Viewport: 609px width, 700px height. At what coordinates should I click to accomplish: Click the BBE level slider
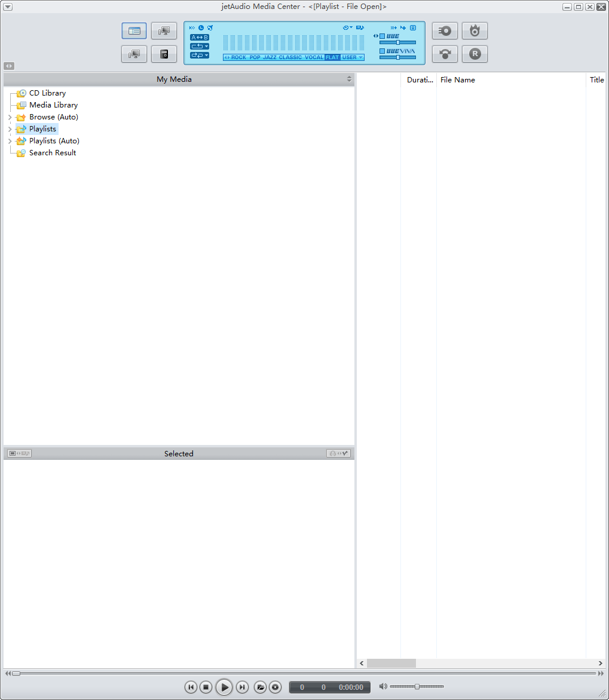click(x=397, y=42)
